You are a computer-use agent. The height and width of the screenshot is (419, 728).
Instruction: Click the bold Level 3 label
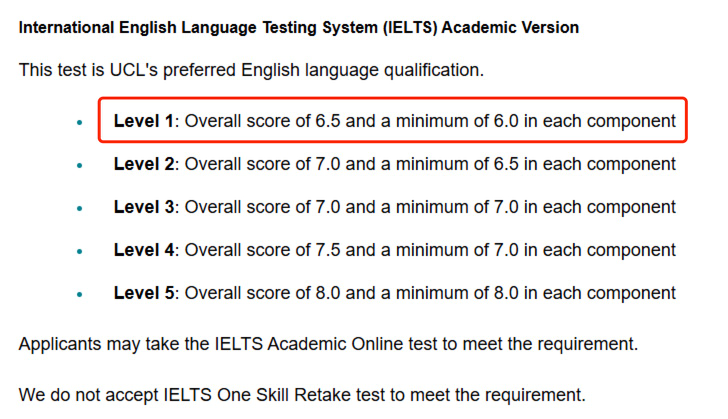coord(144,207)
